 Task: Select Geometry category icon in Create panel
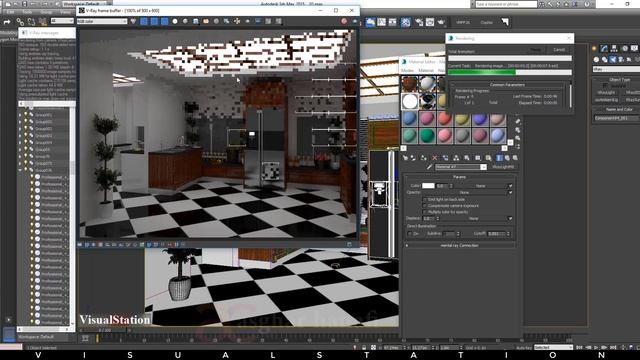click(x=596, y=60)
